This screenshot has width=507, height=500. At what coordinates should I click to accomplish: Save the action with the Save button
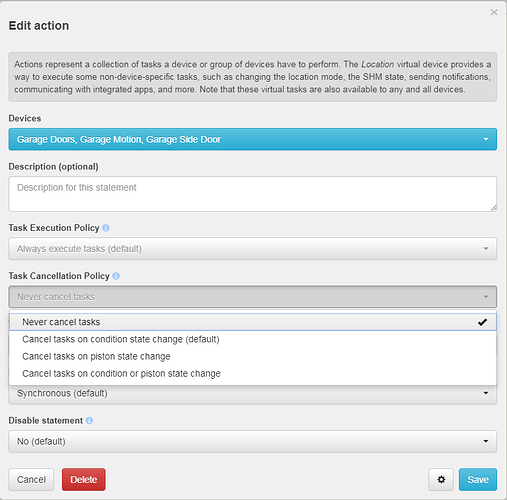click(x=478, y=479)
